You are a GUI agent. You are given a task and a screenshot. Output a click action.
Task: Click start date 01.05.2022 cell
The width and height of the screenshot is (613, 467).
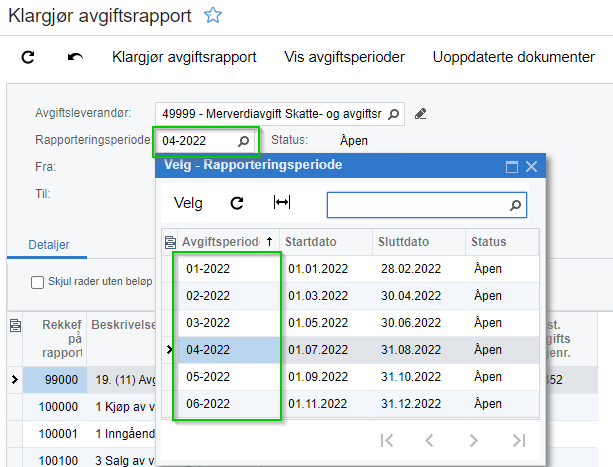(x=326, y=323)
